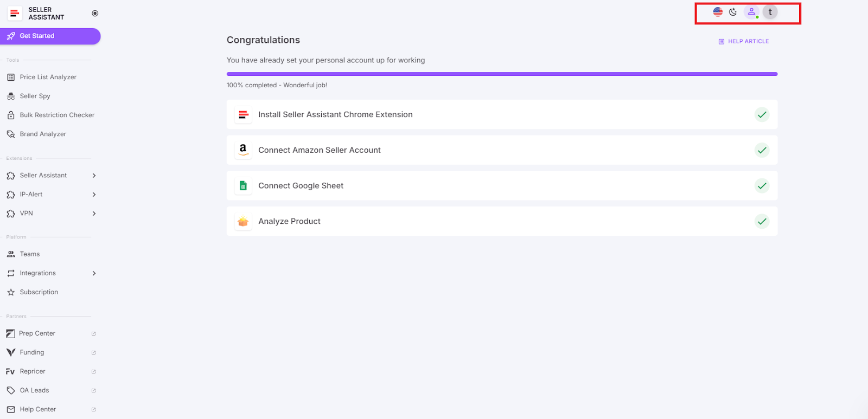Launch the Brand Analyzer tool
The height and width of the screenshot is (419, 868).
(x=42, y=133)
